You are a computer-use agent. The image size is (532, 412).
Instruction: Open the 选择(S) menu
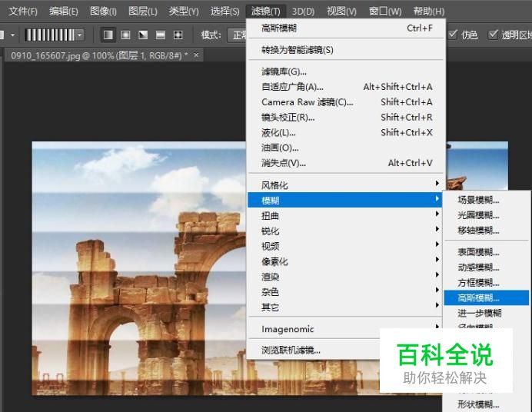point(224,12)
